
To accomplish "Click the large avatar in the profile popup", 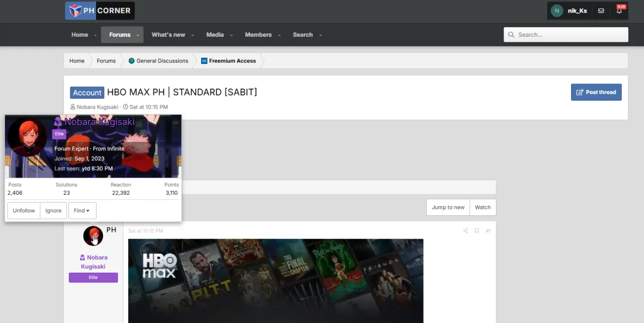I will (27, 137).
